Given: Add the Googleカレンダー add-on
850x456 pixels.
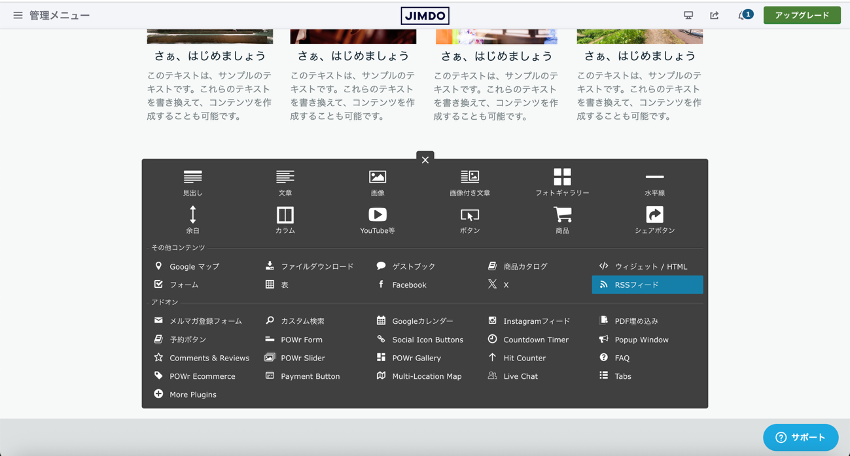Looking at the screenshot, I should click(415, 321).
